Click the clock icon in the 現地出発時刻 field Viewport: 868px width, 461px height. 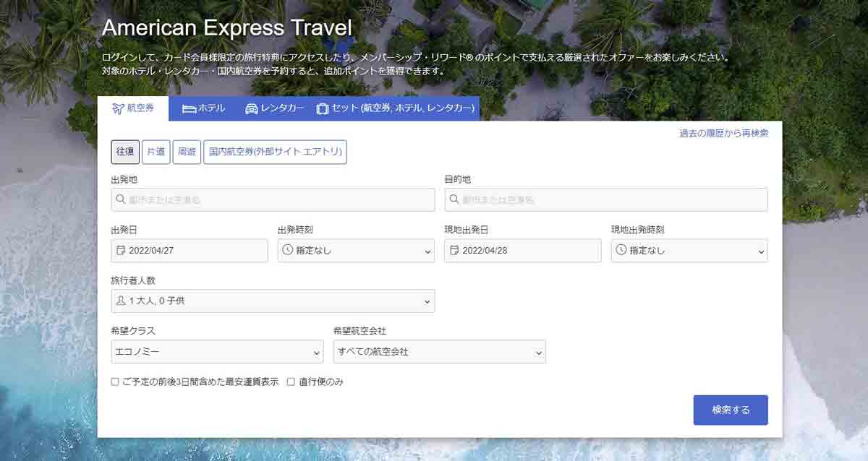[621, 251]
